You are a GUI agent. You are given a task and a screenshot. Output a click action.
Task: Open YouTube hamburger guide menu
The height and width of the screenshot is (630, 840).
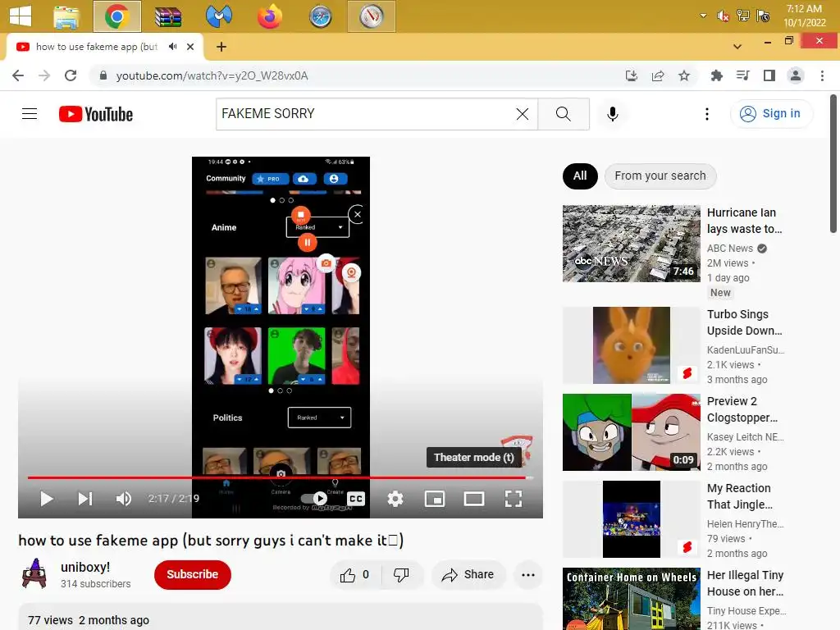tap(30, 113)
